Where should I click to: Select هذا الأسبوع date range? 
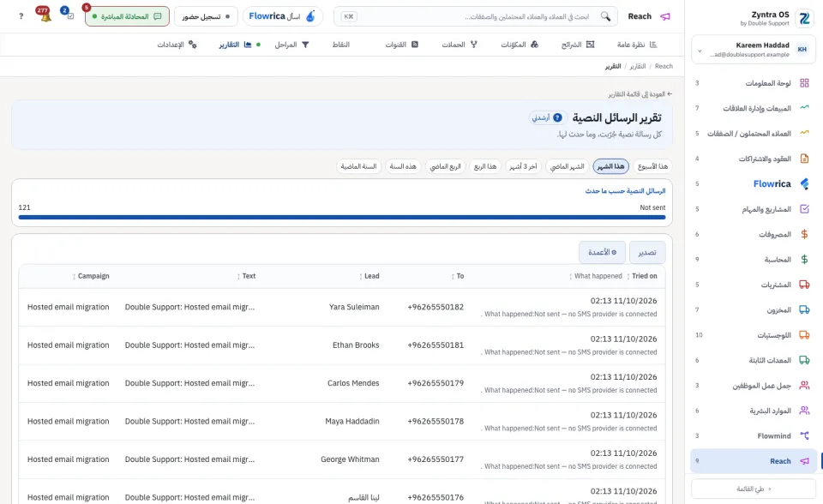pyautogui.click(x=652, y=166)
